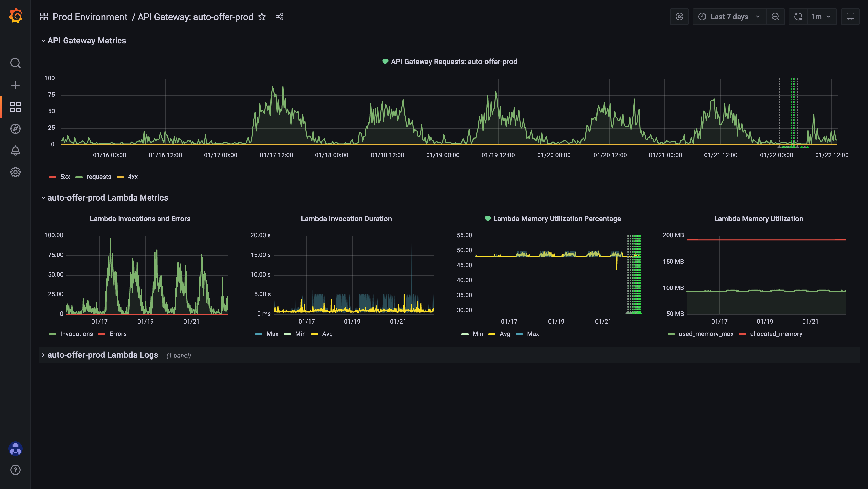Go to Prod Environment folder breadcrumb
Screen dimensions: 868x489
pyautogui.click(x=90, y=17)
